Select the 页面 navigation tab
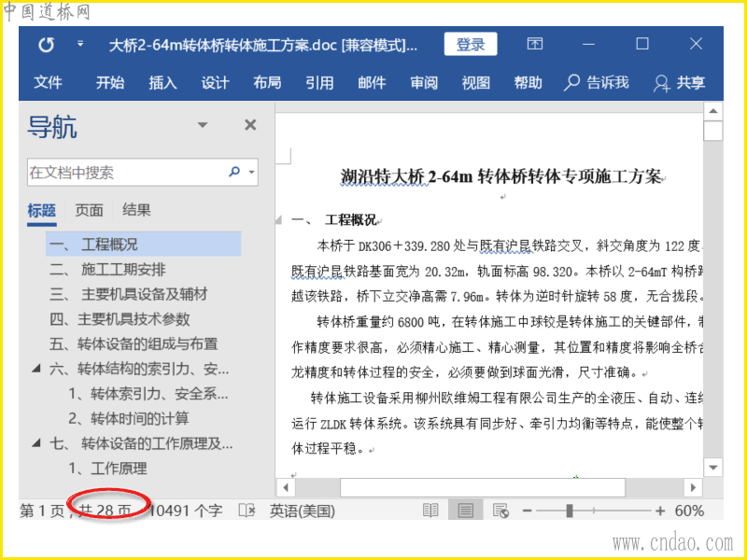This screenshot has width=747, height=560. 89,210
